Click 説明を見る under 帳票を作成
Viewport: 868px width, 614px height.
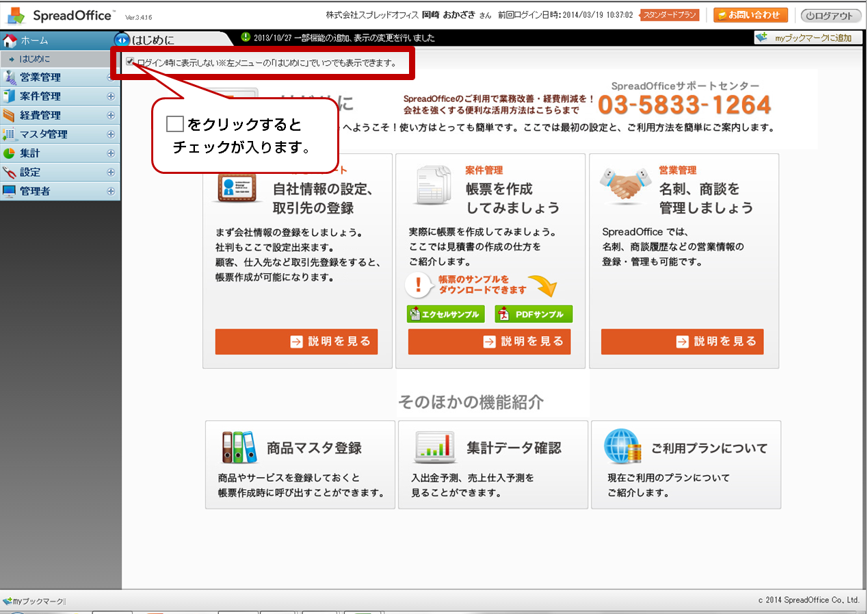tap(489, 342)
